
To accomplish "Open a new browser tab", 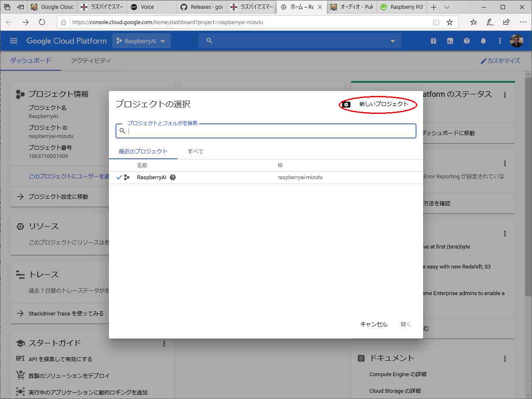I will 433,7.
